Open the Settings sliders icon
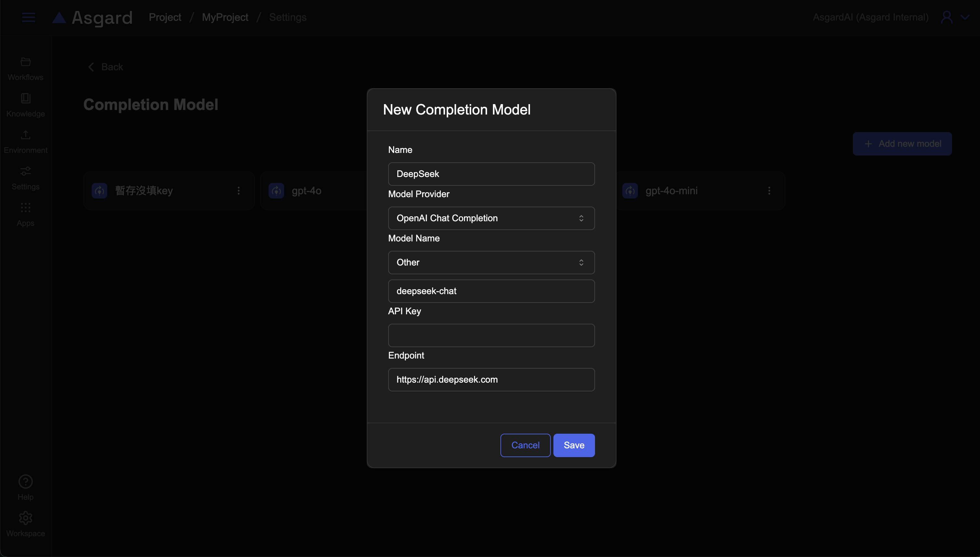Viewport: 980px width, 557px height. coord(26,171)
